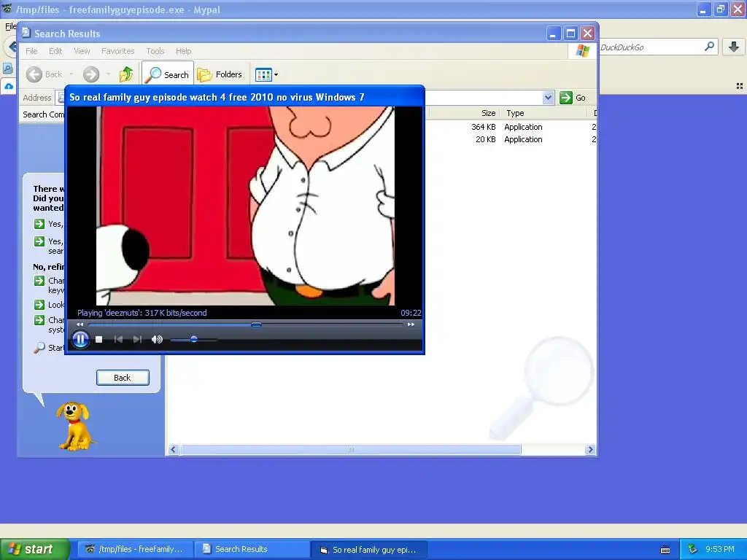
Task: Open the Windows Start menu
Action: 35,549
